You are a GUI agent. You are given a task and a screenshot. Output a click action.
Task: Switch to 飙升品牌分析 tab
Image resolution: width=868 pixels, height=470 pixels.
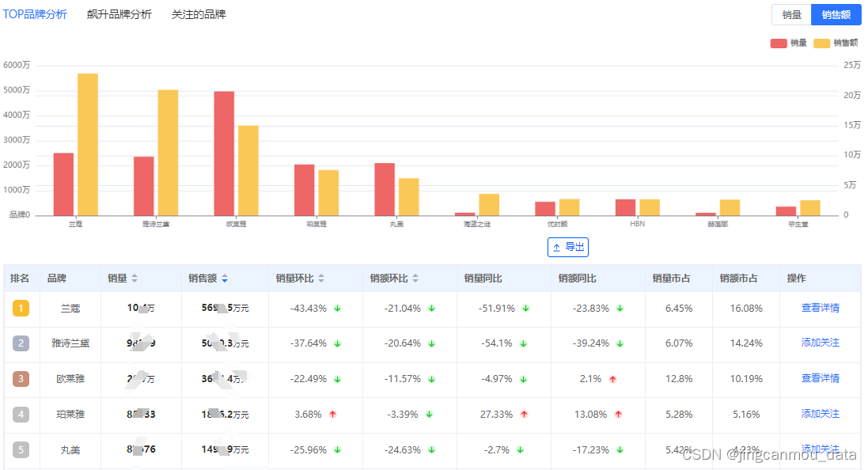[119, 14]
